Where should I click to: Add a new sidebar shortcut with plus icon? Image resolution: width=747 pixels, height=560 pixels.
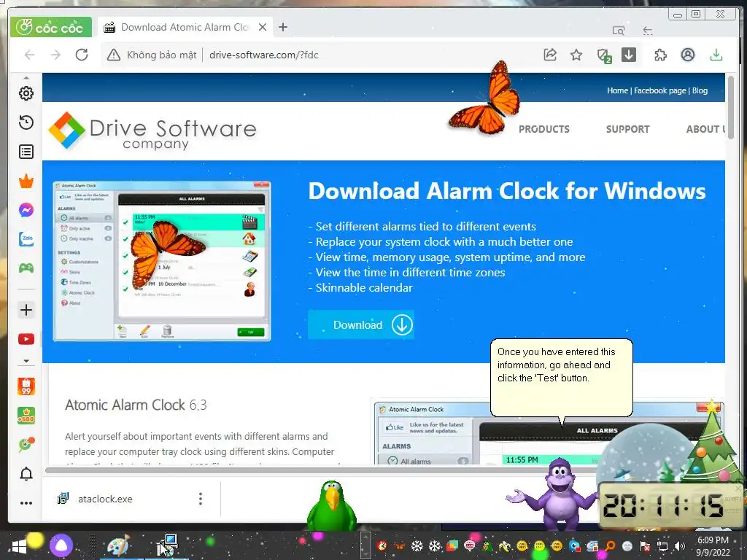click(26, 310)
